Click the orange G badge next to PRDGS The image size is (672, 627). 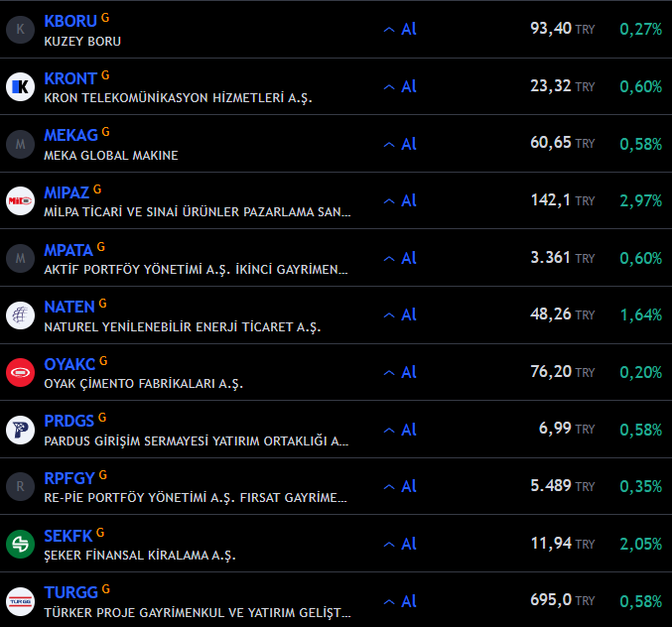coord(102,418)
